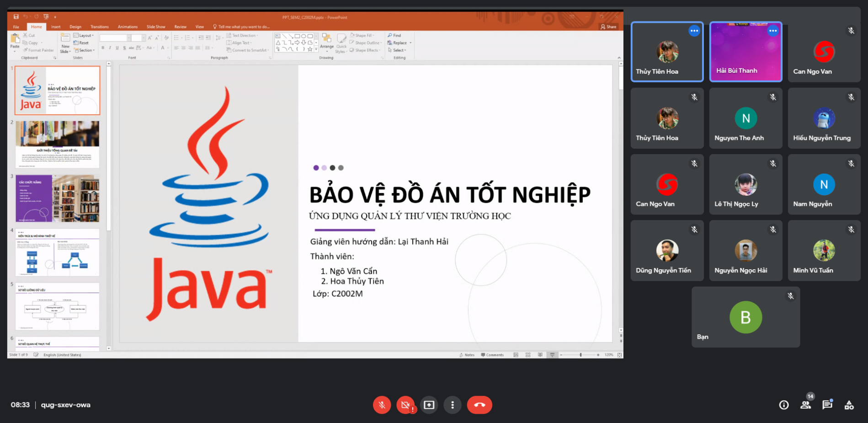Screen dimensions: 868x423
Task: Expand the Text Direction dropdown
Action: 242,35
